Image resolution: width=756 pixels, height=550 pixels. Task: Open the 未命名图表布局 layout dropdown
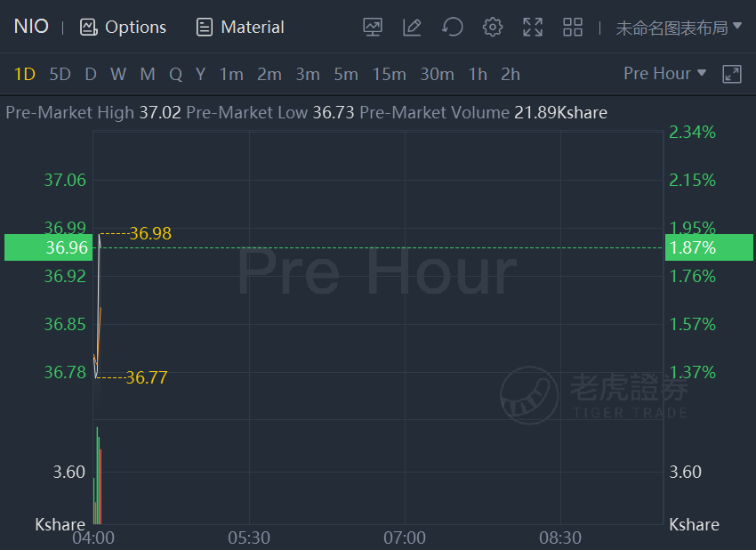pyautogui.click(x=679, y=28)
